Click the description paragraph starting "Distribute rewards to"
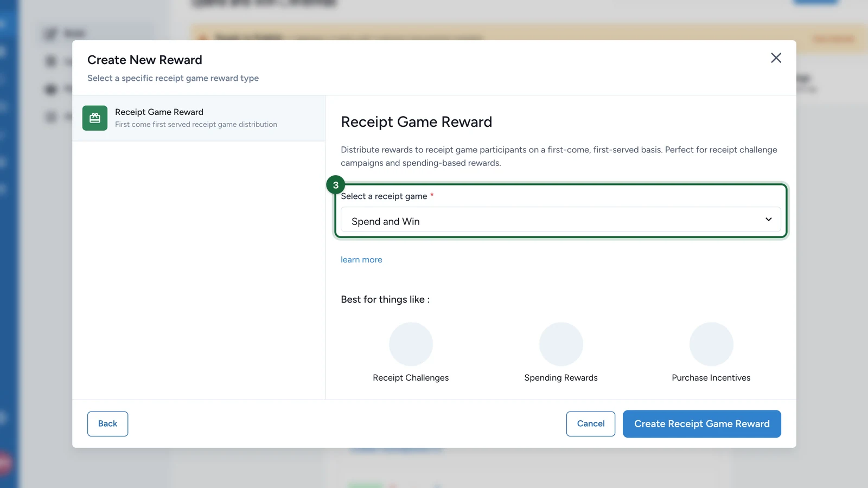The width and height of the screenshot is (868, 488). [x=559, y=156]
